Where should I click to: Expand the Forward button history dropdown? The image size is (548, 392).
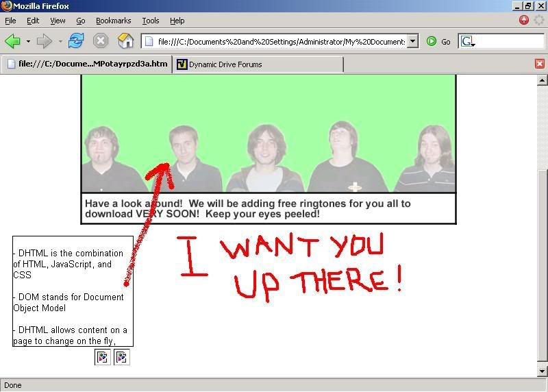[x=60, y=41]
